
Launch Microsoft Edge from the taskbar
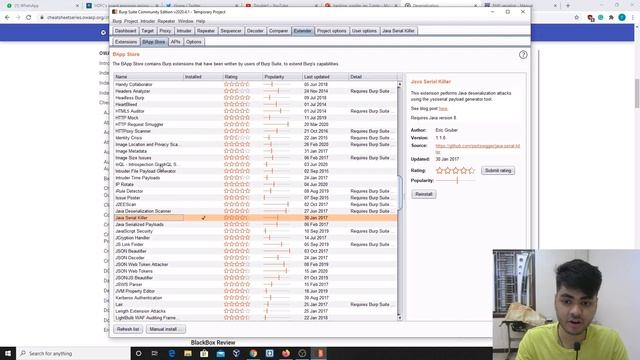click(171, 353)
